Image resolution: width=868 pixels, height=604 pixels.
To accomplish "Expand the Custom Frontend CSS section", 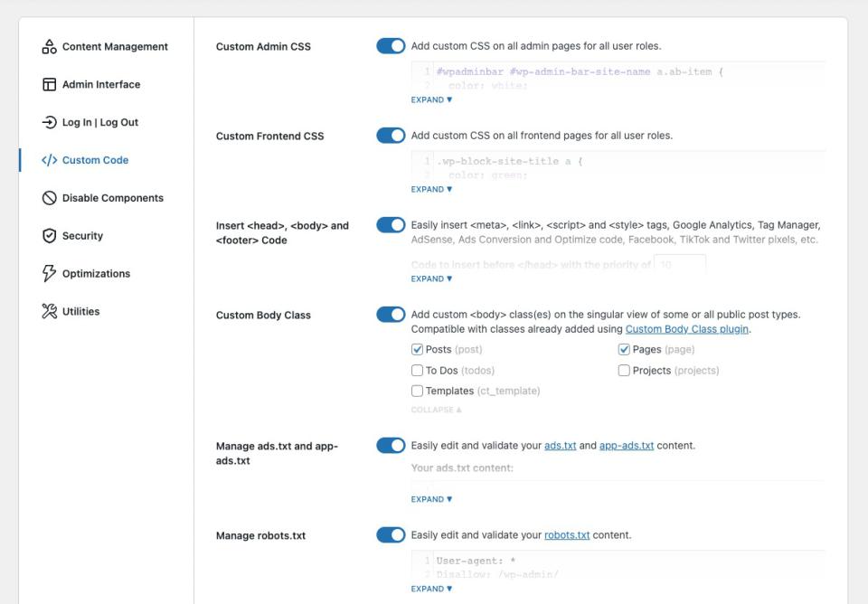I will click(x=431, y=190).
